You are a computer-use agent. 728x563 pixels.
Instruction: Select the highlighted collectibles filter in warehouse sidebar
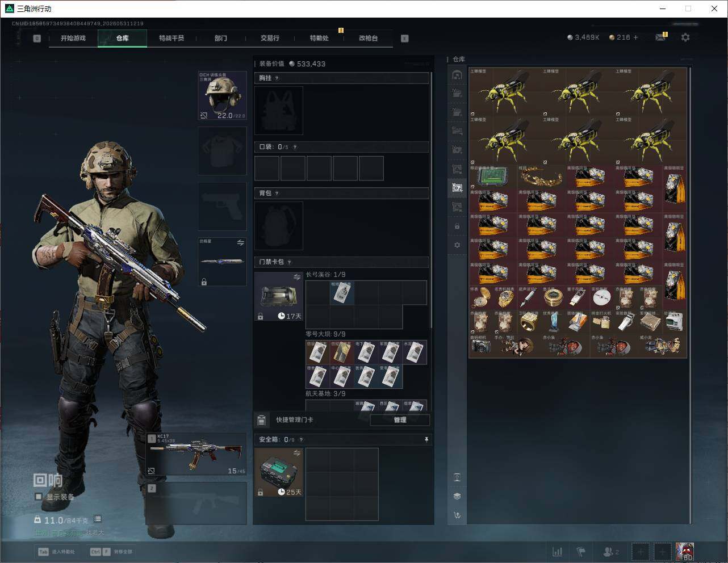point(457,187)
